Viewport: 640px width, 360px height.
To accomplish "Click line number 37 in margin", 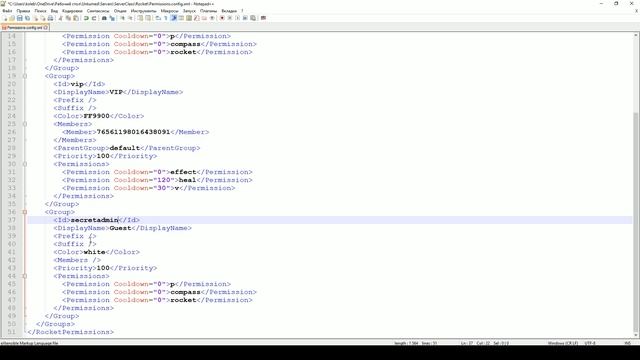I will click(11, 220).
